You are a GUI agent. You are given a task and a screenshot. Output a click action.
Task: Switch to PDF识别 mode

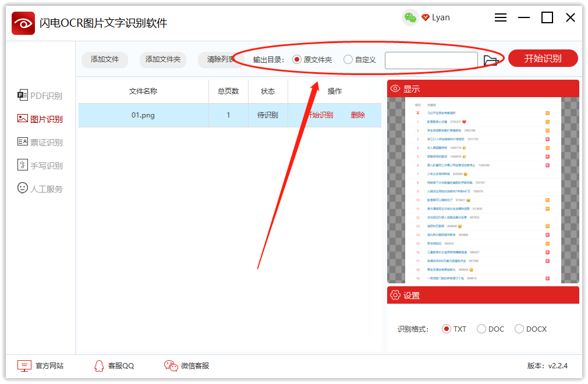(x=40, y=95)
